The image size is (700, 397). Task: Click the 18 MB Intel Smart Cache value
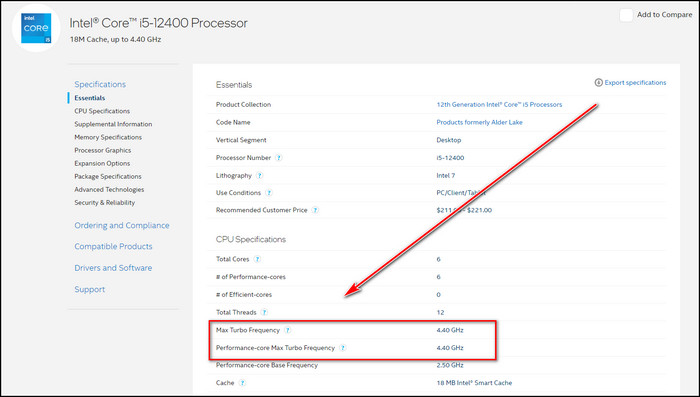pyautogui.click(x=474, y=383)
